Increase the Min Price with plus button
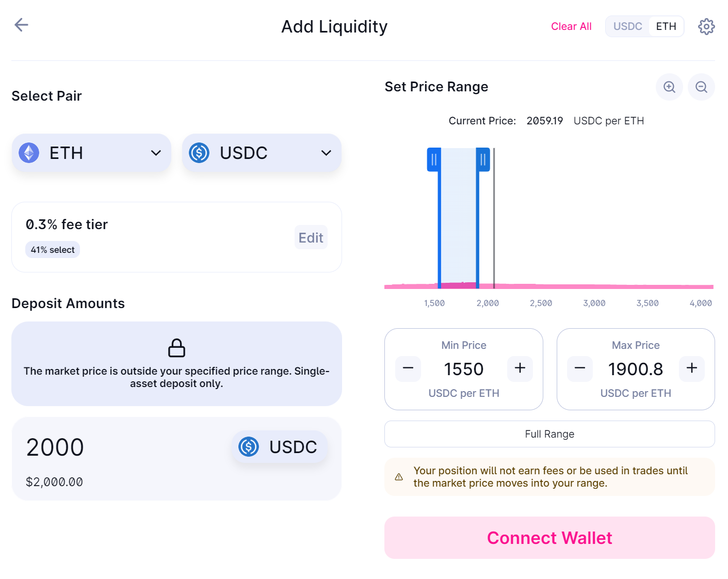 point(520,368)
